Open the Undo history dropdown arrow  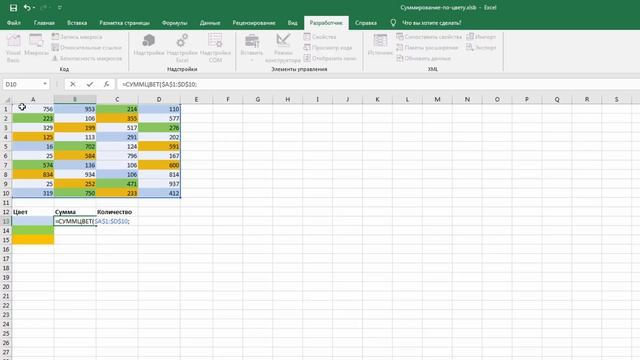pos(33,8)
